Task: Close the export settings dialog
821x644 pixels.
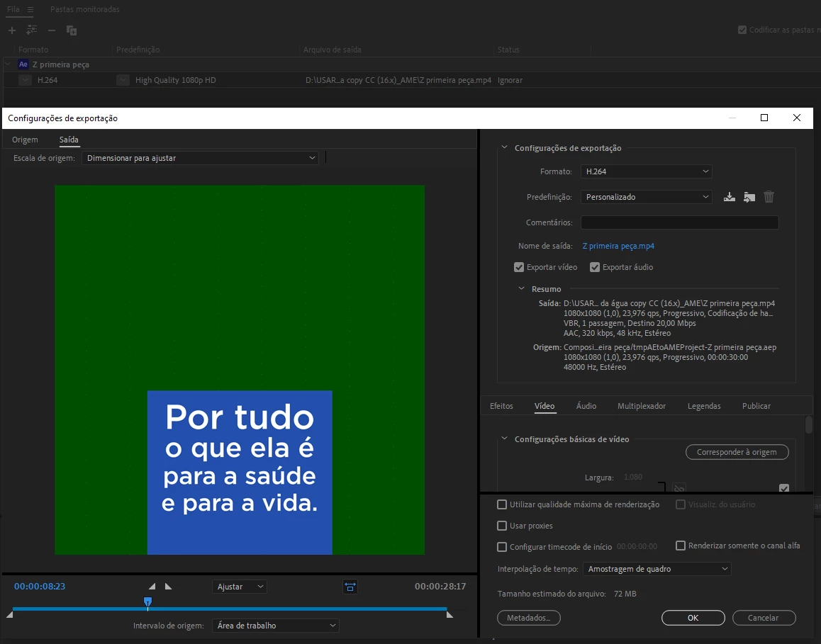Action: pos(796,118)
